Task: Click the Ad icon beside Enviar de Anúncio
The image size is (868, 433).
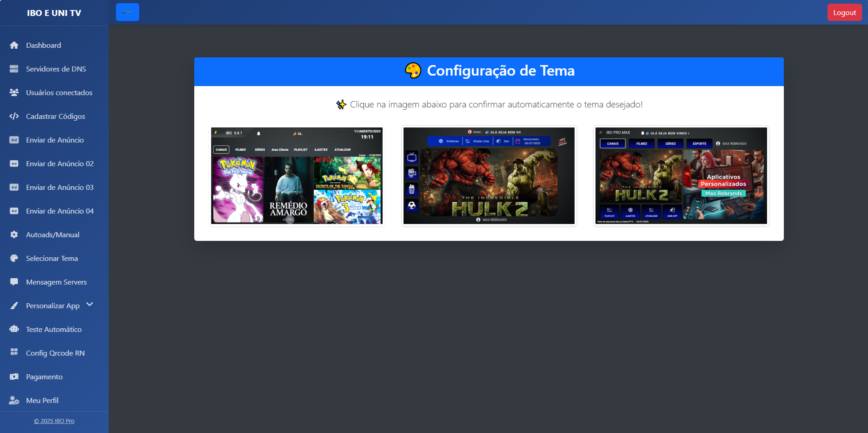Action: point(14,140)
